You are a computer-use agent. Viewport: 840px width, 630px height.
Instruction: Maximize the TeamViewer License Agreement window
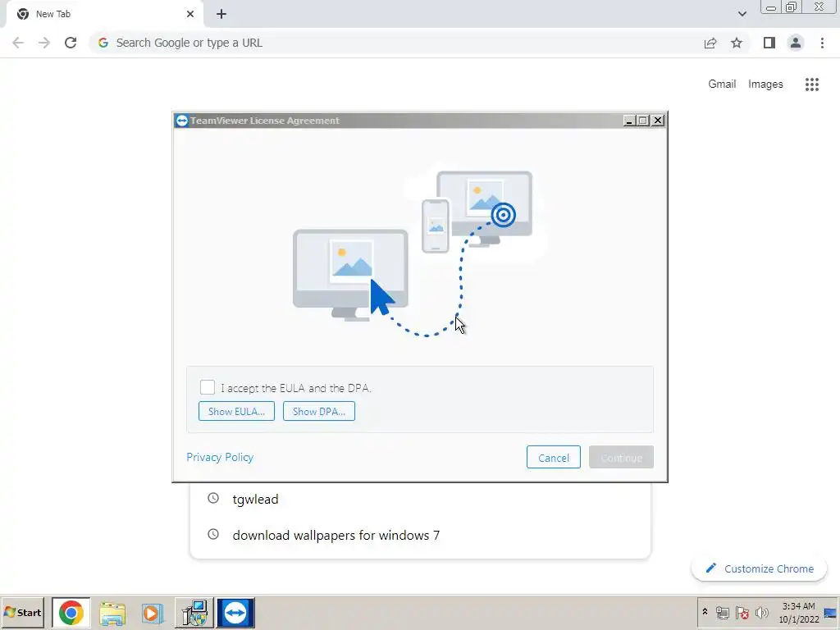643,121
